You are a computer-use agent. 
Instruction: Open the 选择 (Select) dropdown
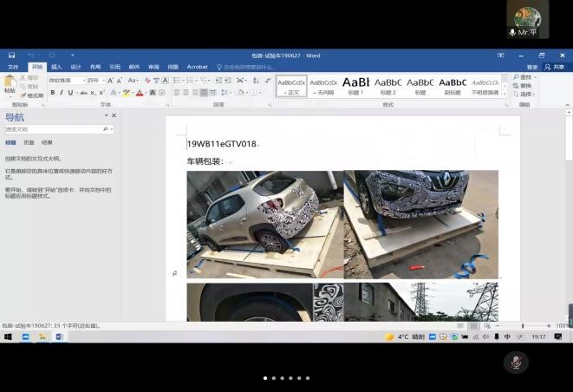point(524,94)
